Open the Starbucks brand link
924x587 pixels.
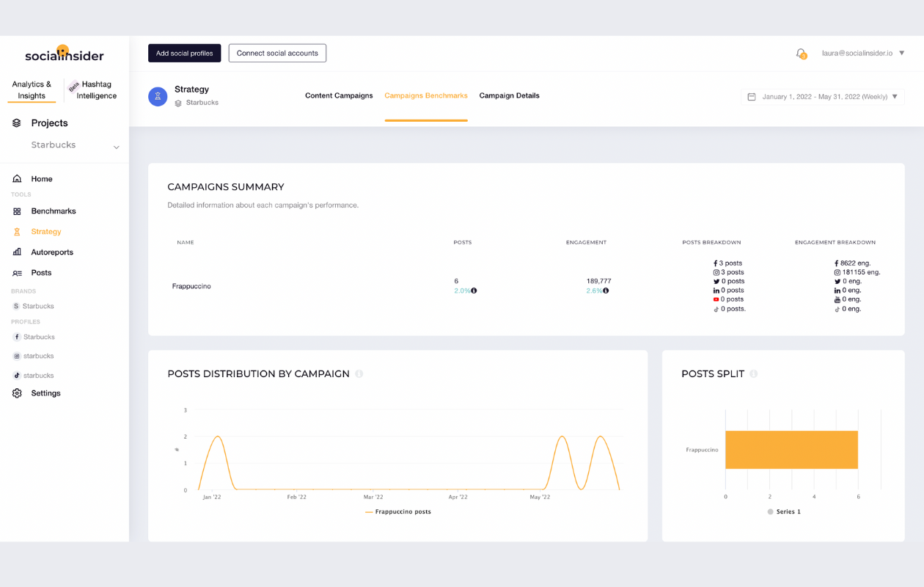click(x=38, y=306)
